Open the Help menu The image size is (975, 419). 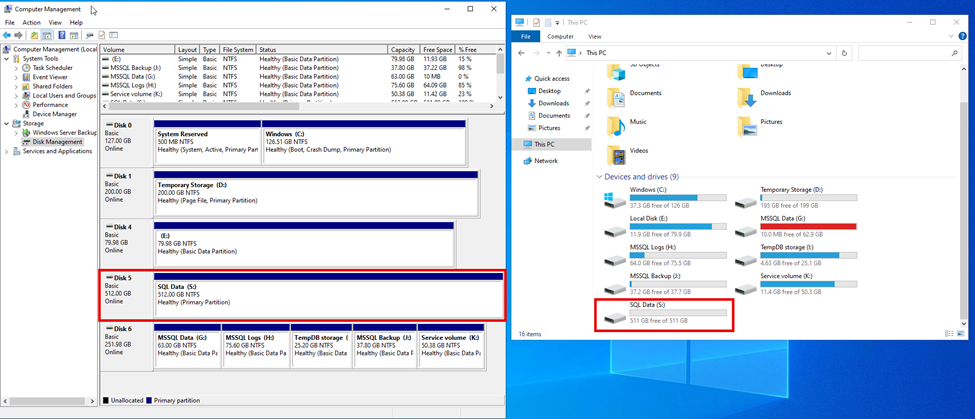(x=76, y=22)
